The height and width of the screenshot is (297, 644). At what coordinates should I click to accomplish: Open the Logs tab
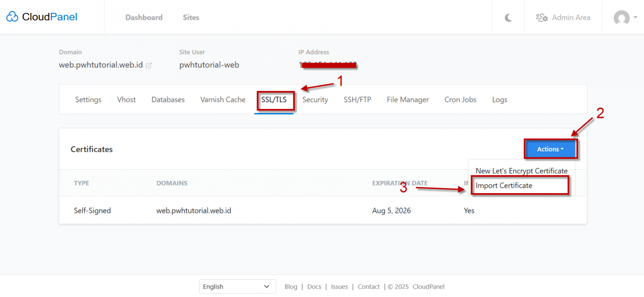pyautogui.click(x=499, y=99)
